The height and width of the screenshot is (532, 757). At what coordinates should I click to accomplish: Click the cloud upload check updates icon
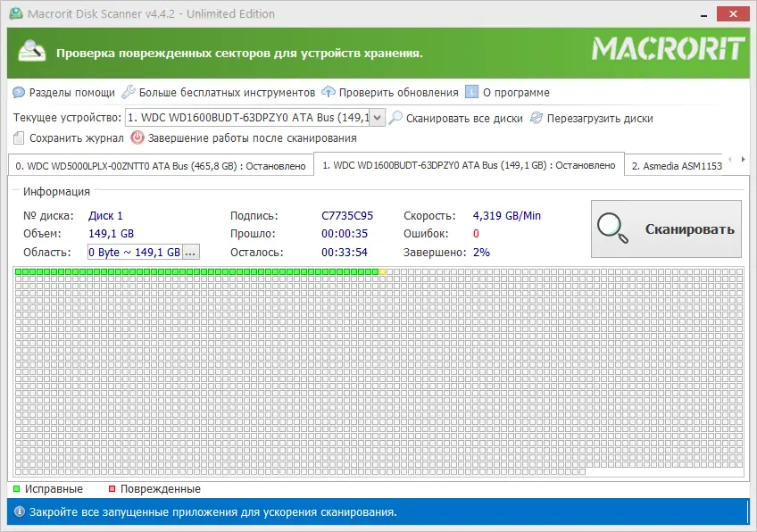point(329,91)
